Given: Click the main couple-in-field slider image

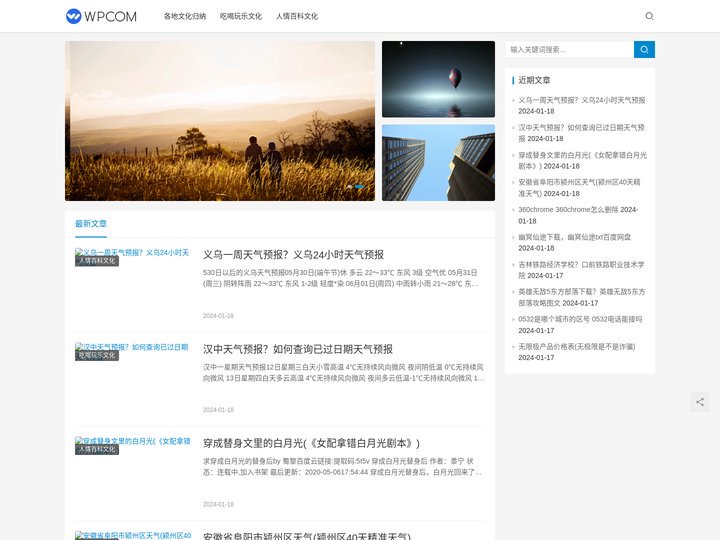Looking at the screenshot, I should [220, 121].
